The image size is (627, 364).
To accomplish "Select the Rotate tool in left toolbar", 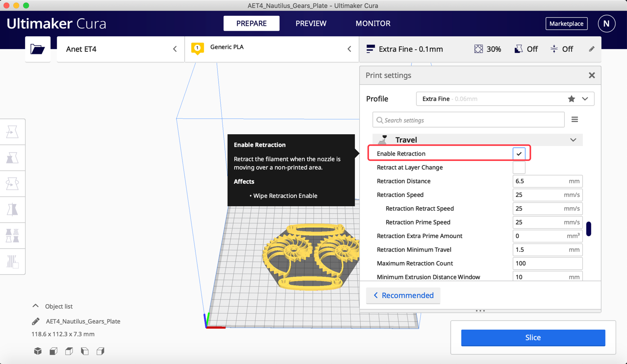I will [x=12, y=183].
